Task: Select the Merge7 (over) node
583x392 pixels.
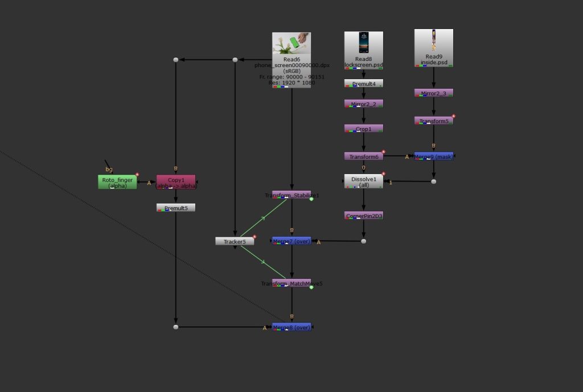Action: pyautogui.click(x=291, y=241)
